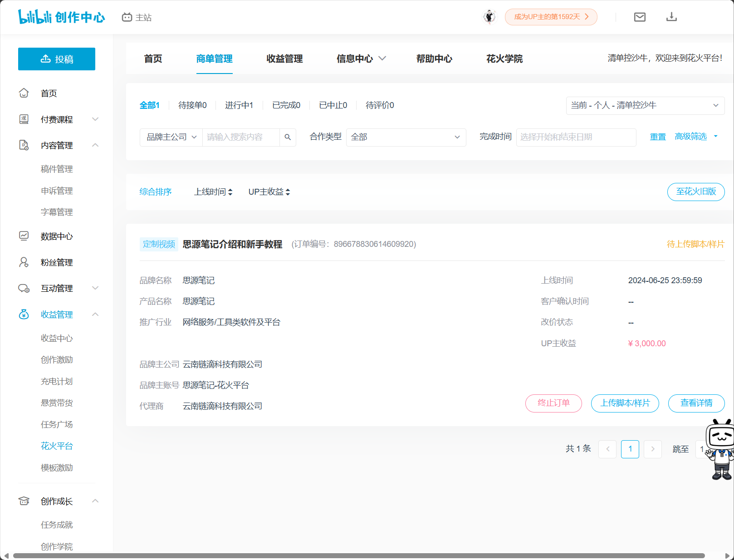The height and width of the screenshot is (560, 734).
Task: Click the 创作成长 graduation cap icon
Action: tap(24, 501)
